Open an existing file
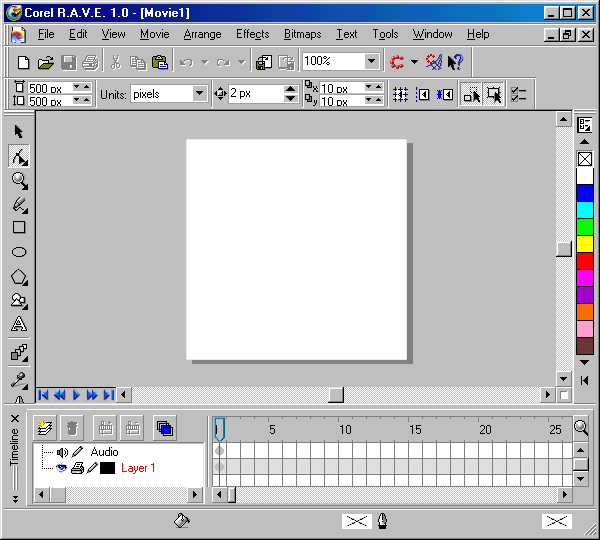This screenshot has width=600, height=540. coord(46,62)
